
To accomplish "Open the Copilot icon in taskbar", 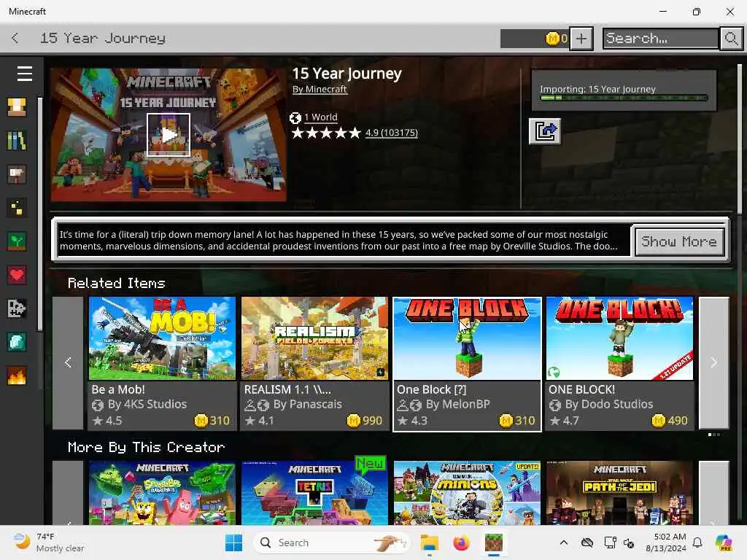I will (724, 542).
